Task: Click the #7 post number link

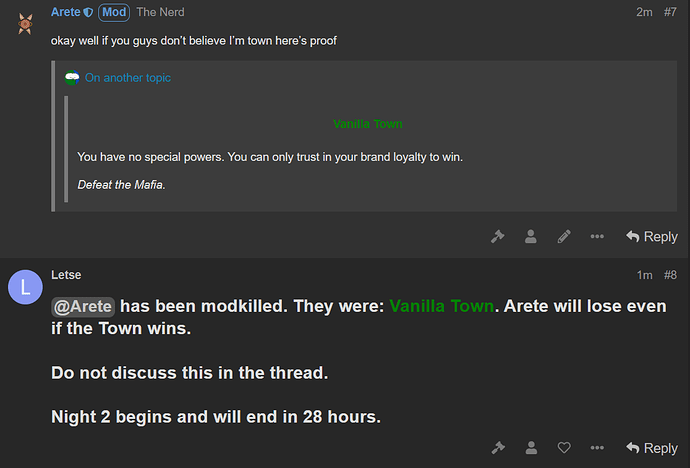Action: (670, 12)
